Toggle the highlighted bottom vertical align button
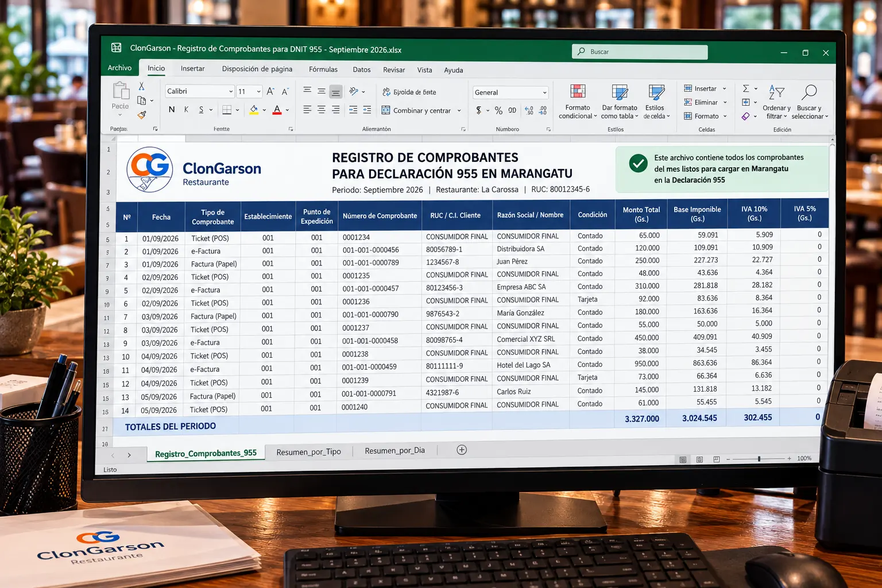This screenshot has height=588, width=882. tap(336, 91)
